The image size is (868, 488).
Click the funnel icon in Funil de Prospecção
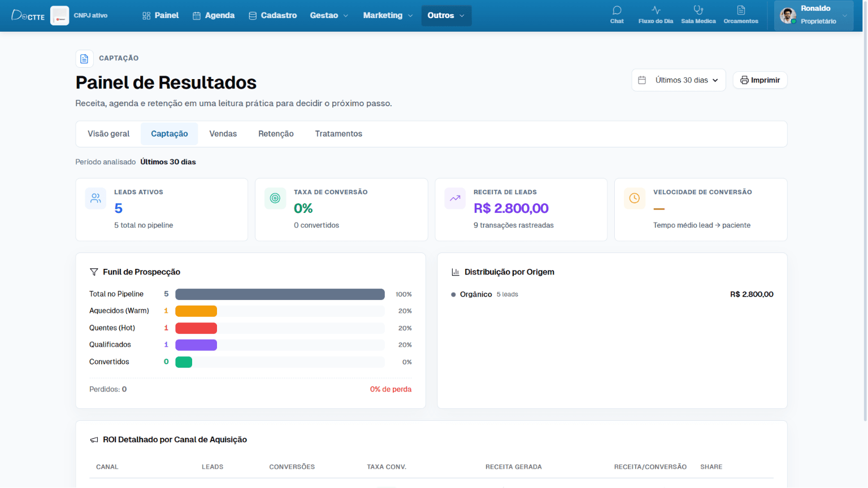click(94, 272)
